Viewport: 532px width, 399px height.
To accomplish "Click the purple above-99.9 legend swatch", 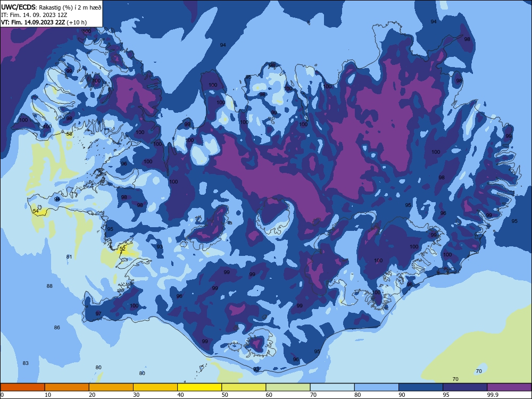I will 509,387.
